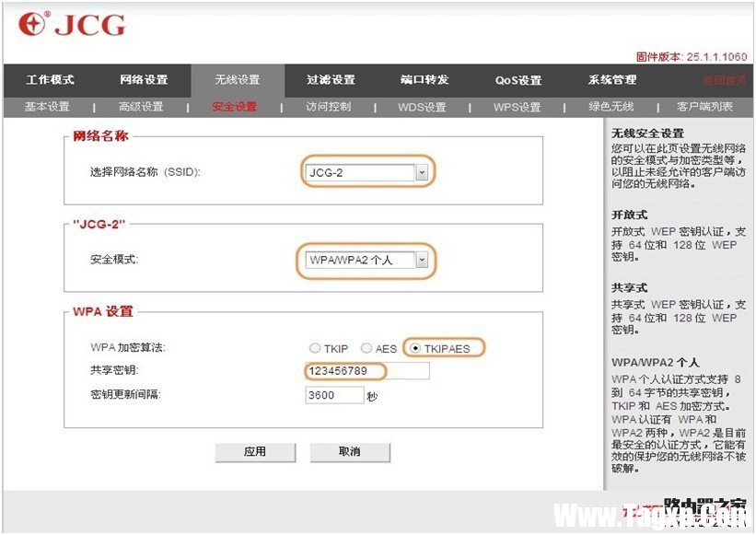Click the 应用 button

[255, 452]
